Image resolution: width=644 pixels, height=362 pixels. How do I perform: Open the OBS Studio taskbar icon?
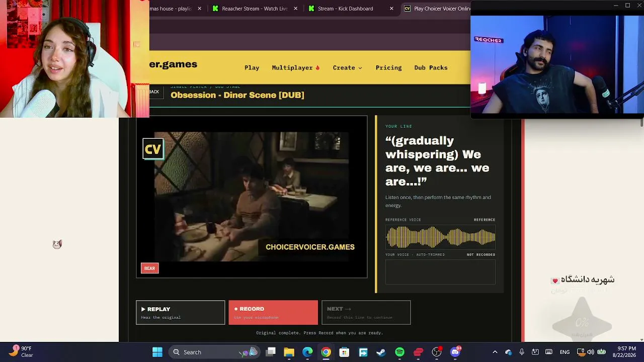(437, 352)
